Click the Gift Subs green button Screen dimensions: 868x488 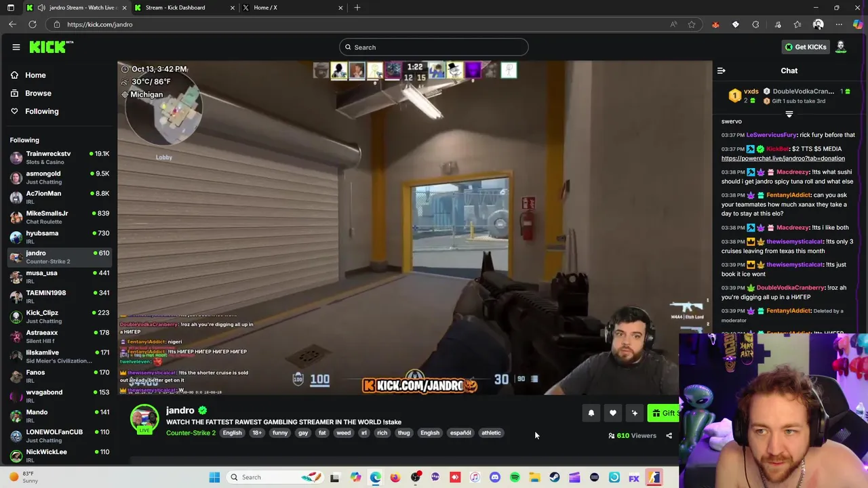[664, 413]
